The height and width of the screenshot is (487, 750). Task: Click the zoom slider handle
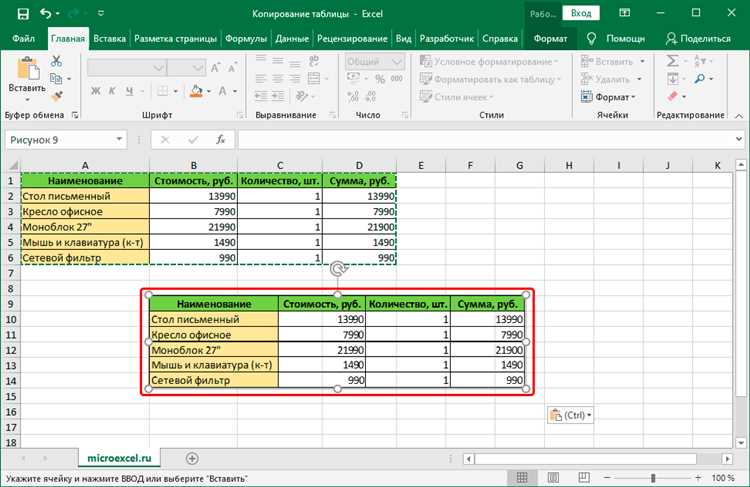click(x=653, y=477)
